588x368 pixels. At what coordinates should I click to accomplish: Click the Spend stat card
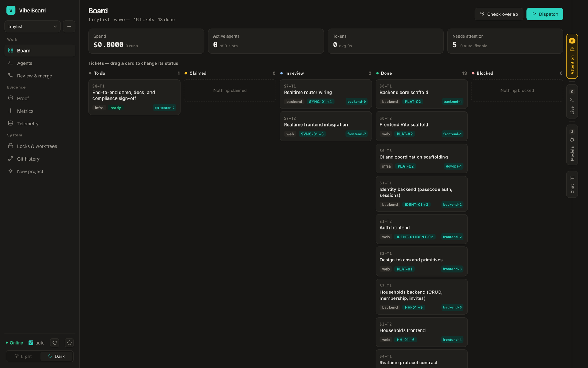pos(146,41)
